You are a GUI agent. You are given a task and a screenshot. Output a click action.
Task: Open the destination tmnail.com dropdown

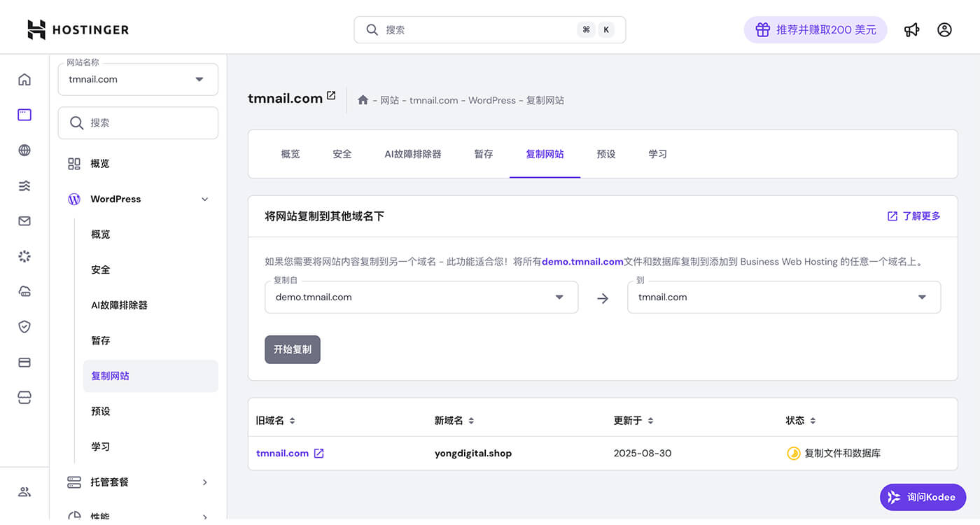point(784,297)
